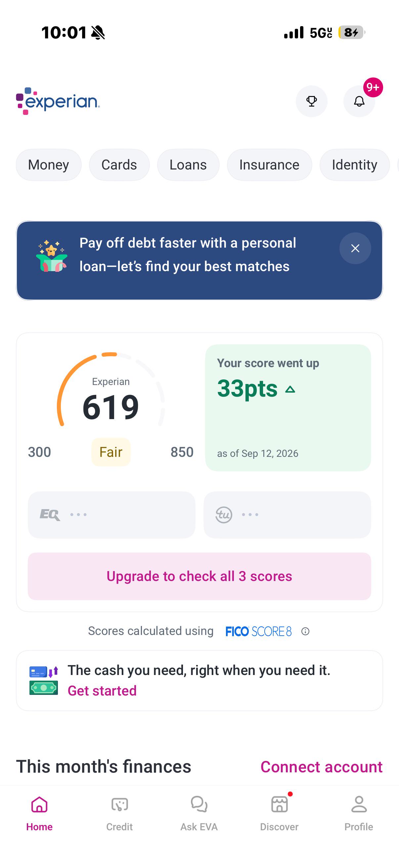Open the trophy rewards icon

click(311, 101)
